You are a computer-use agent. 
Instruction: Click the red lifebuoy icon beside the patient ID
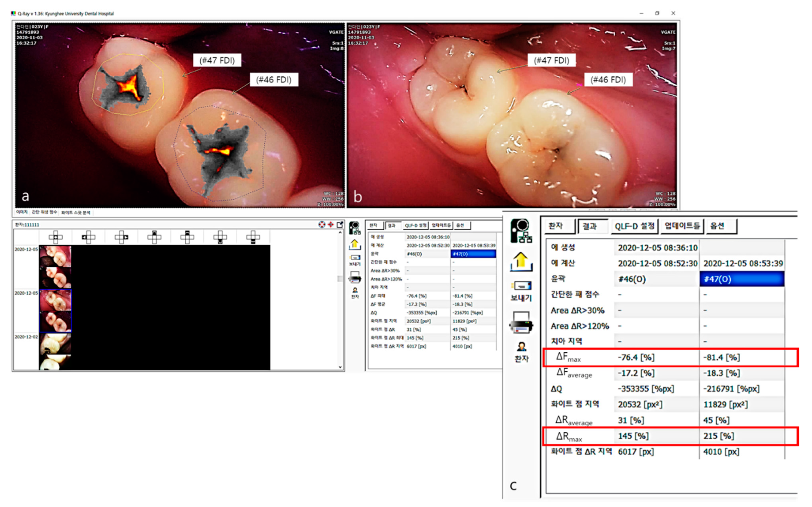[x=322, y=225]
